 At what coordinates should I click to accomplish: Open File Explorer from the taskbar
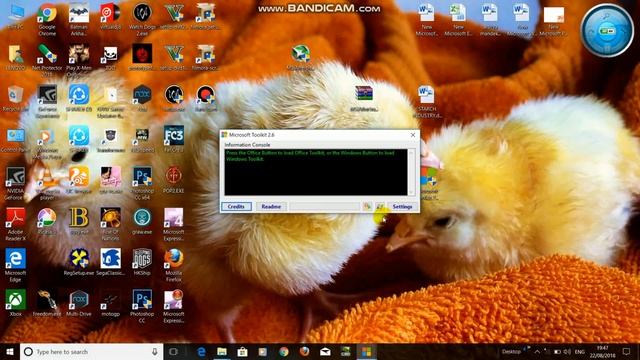point(222,351)
